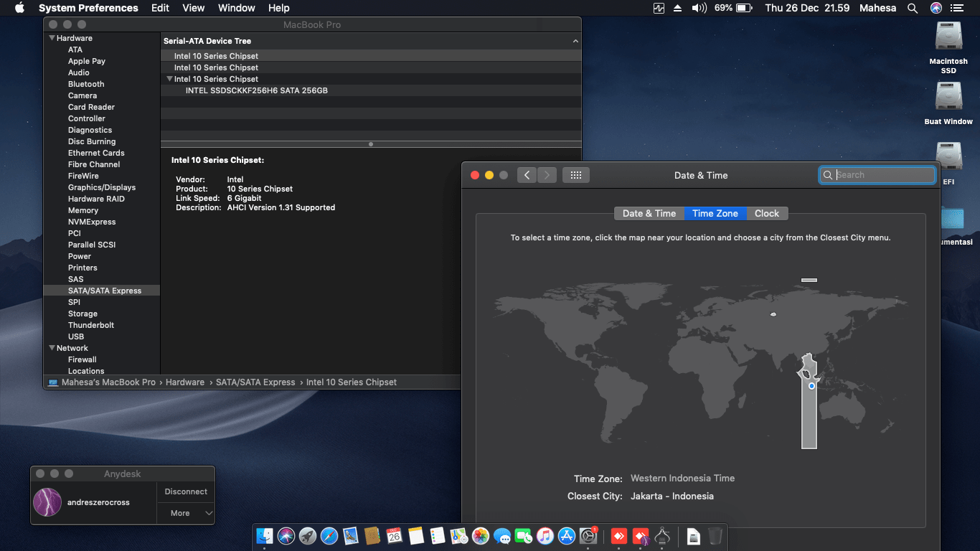The width and height of the screenshot is (980, 551).
Task: Select Bluetooth in hardware sidebar
Action: coord(86,84)
